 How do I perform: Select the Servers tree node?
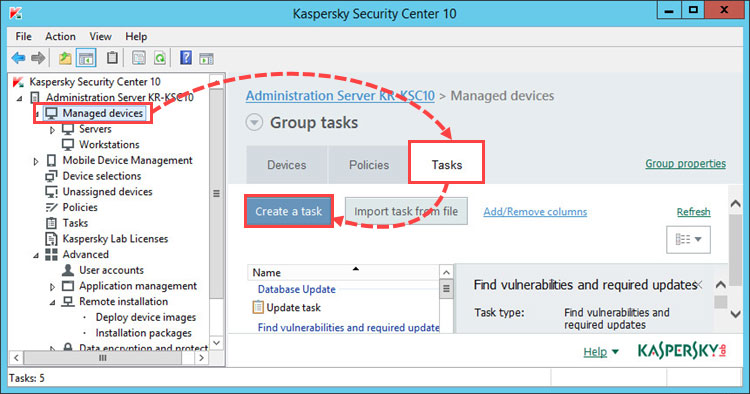pos(95,129)
